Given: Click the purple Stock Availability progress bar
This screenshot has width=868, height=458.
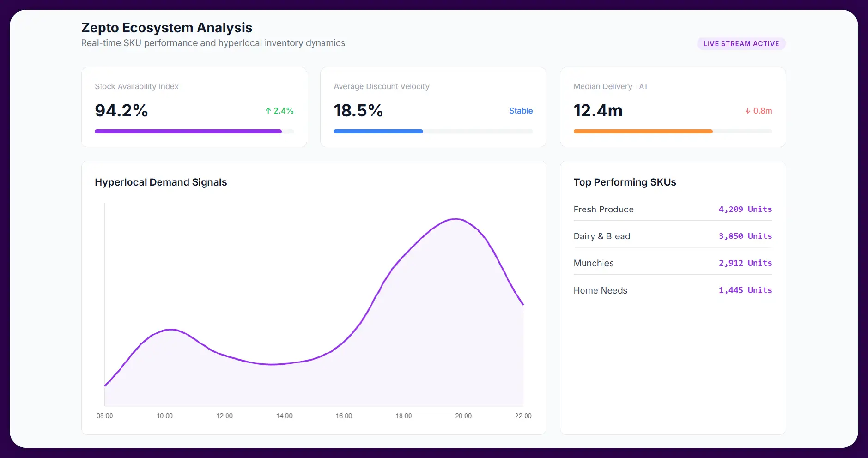Looking at the screenshot, I should [188, 132].
